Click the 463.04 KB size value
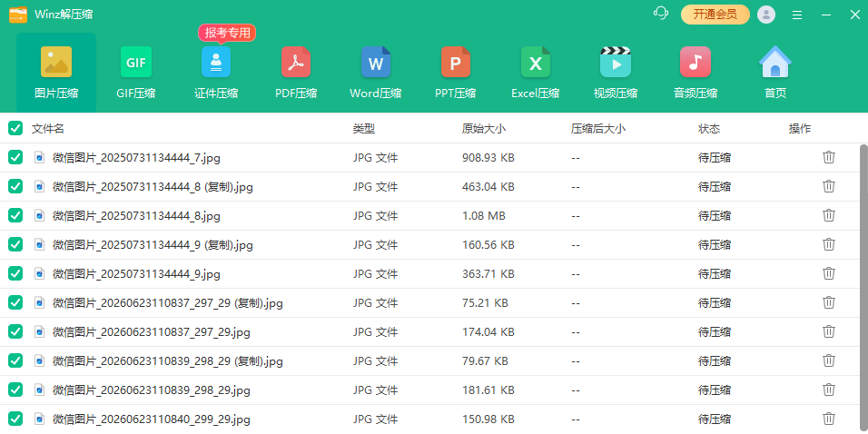868x434 pixels. pyautogui.click(x=488, y=186)
